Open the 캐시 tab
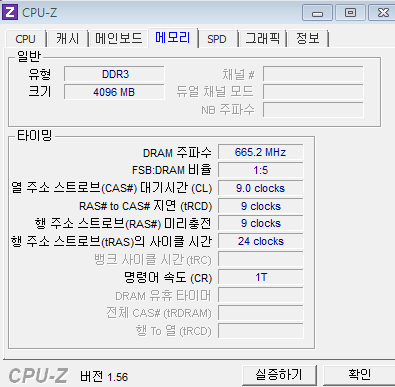395x387 pixels. pyautogui.click(x=68, y=39)
